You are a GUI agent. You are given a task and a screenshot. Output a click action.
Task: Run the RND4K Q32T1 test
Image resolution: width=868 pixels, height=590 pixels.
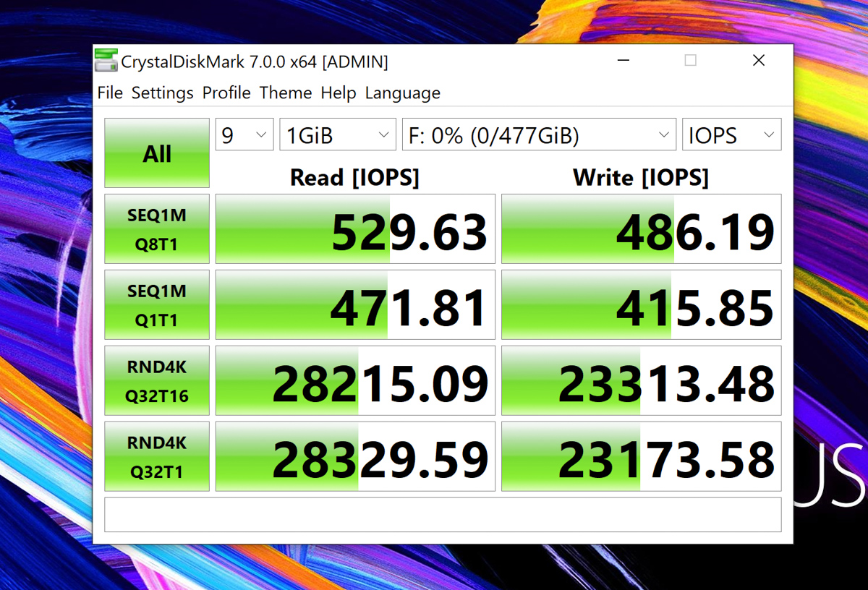(157, 457)
